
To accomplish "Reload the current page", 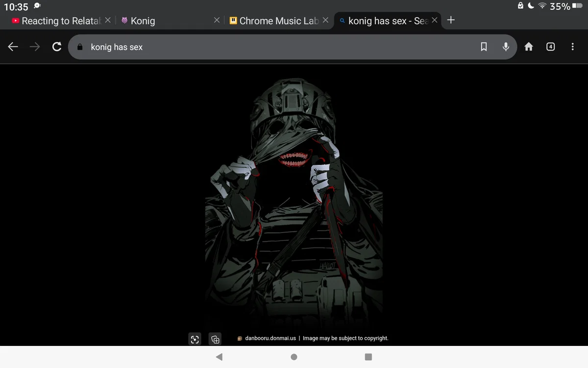I will [x=57, y=47].
